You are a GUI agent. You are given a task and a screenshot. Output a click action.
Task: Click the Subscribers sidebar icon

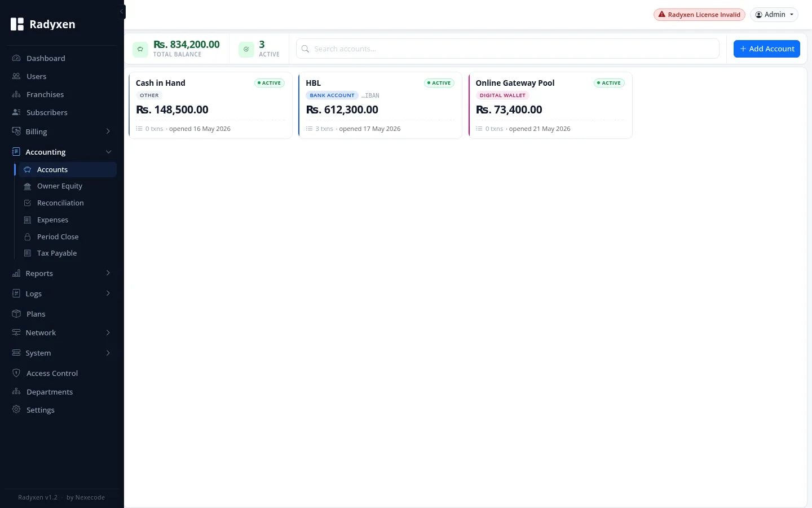pyautogui.click(x=16, y=112)
